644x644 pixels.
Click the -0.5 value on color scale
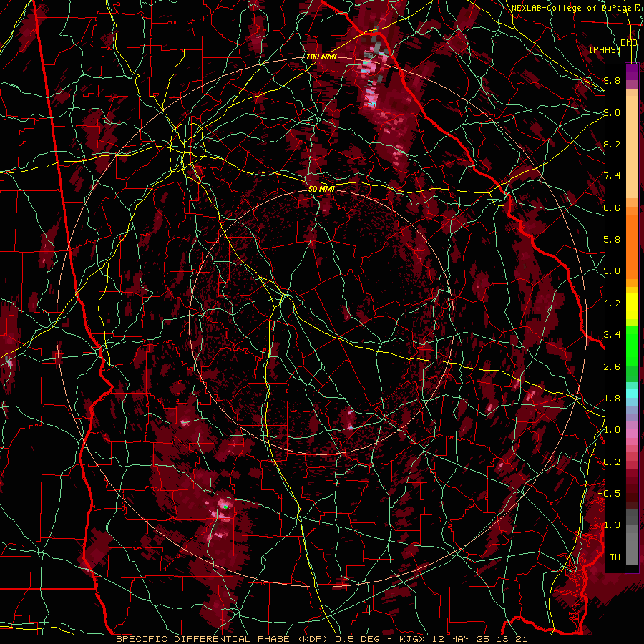(x=610, y=494)
